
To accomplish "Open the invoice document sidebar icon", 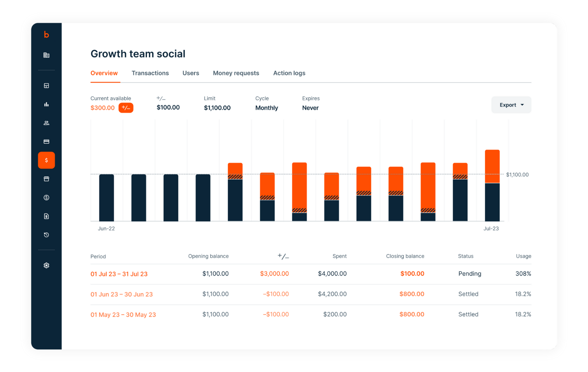I will coord(46,216).
